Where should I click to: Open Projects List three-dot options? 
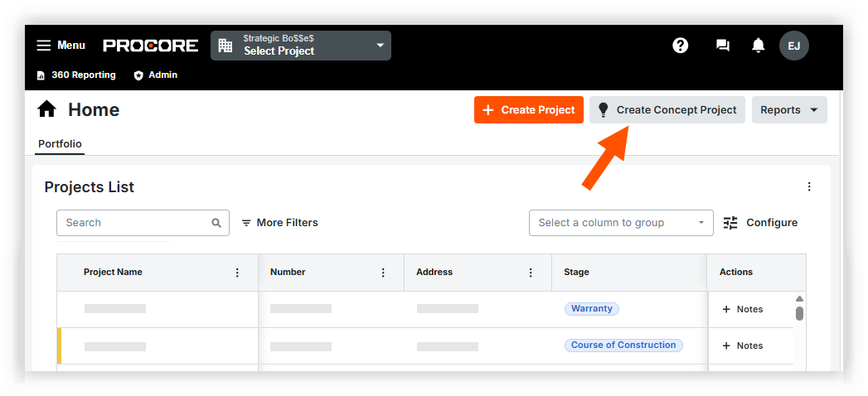809,187
